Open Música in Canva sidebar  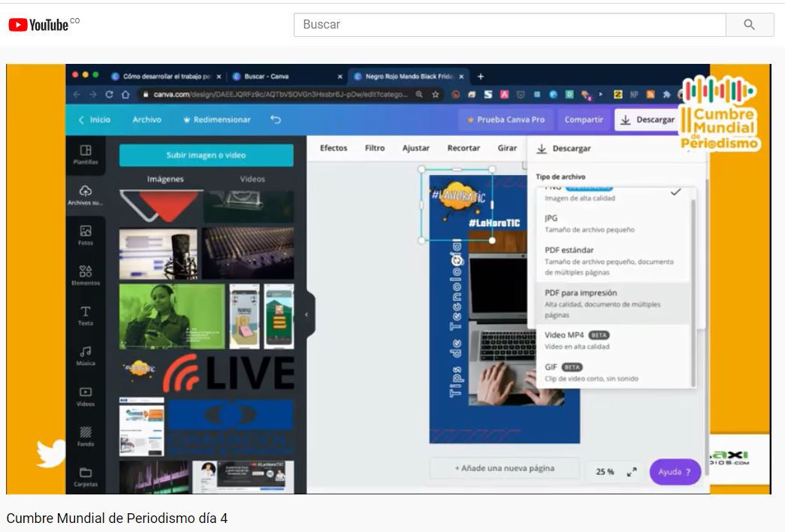click(x=86, y=355)
